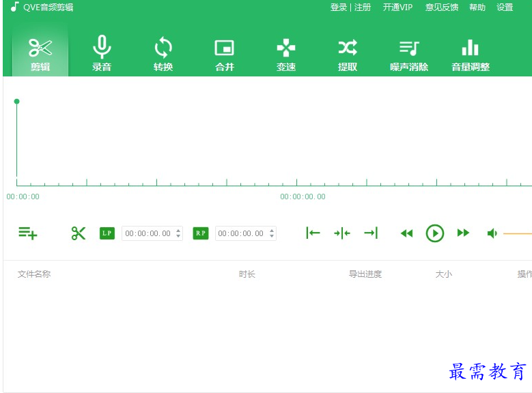
Task: Open 意见反馈 feedback
Action: (x=442, y=7)
